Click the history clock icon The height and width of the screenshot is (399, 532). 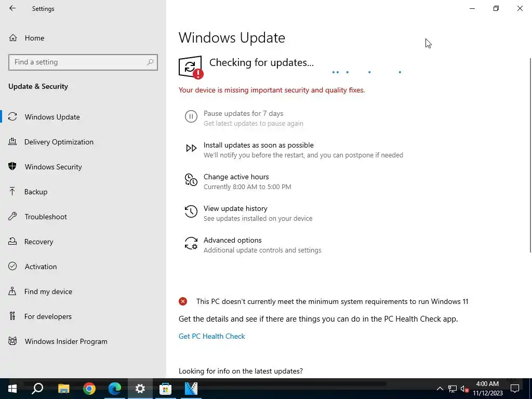click(191, 211)
